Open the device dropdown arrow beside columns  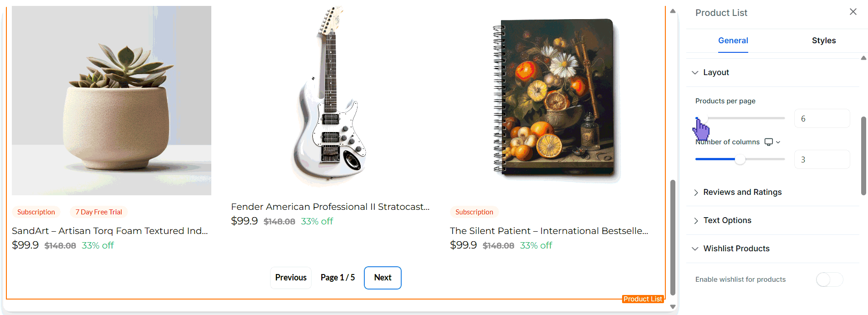[x=778, y=142]
